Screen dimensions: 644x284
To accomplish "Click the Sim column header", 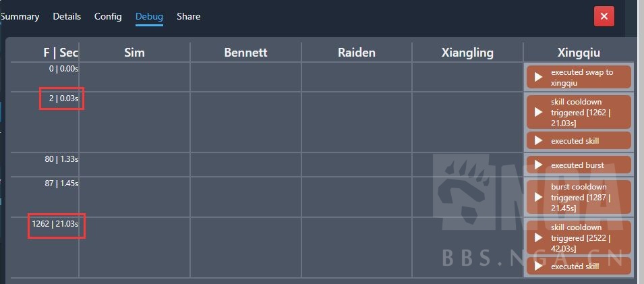I will tap(134, 53).
